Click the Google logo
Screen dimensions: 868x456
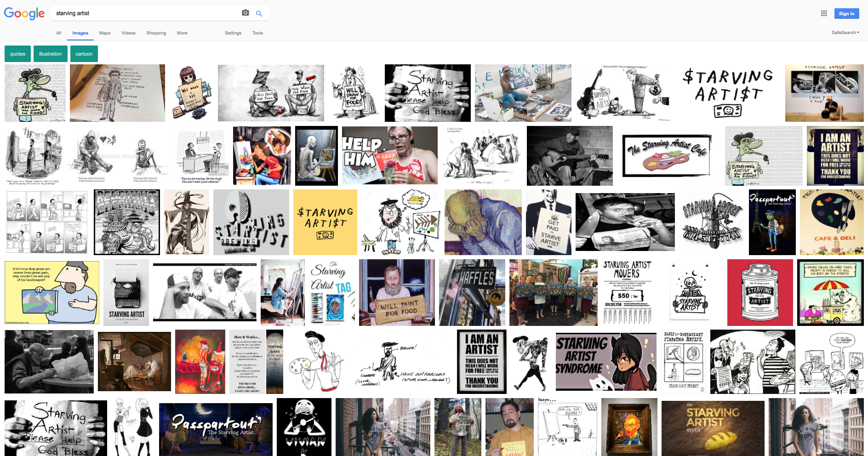coord(24,13)
